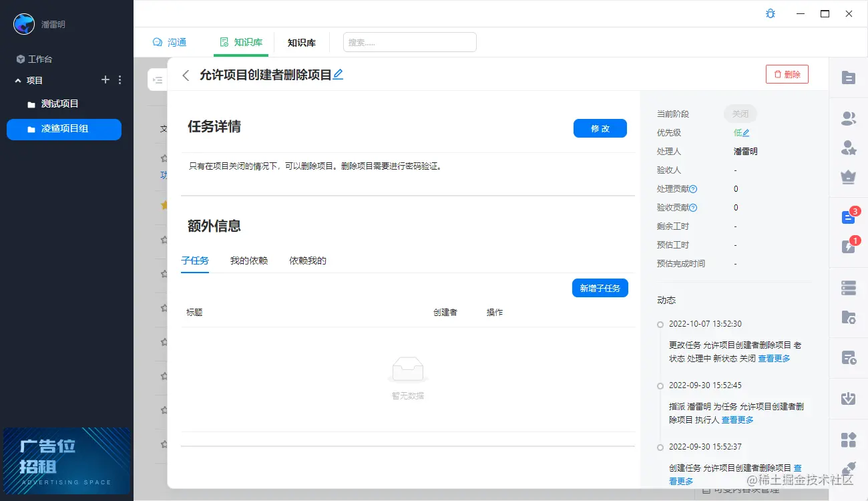
Task: Click the 标题 column header
Action: [194, 312]
